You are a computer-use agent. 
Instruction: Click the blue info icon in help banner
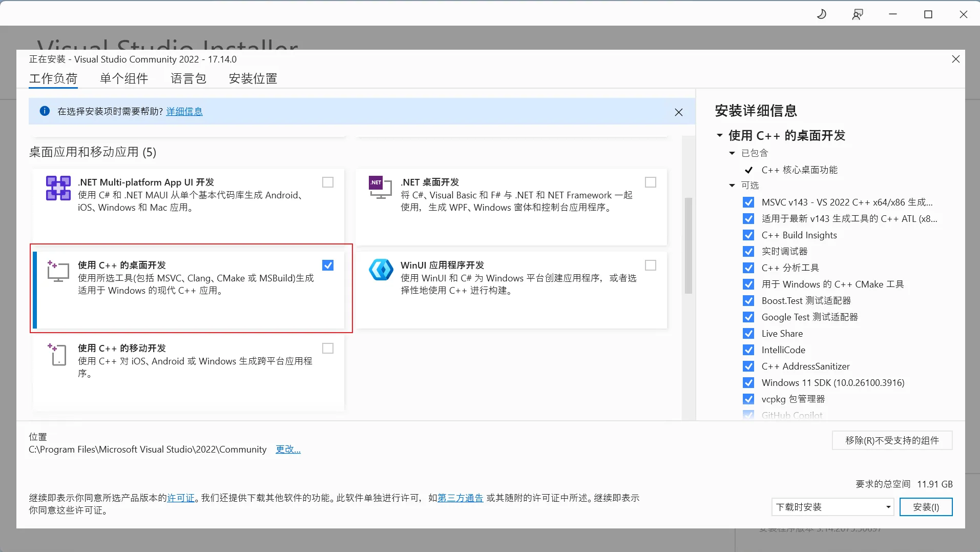pyautogui.click(x=45, y=111)
